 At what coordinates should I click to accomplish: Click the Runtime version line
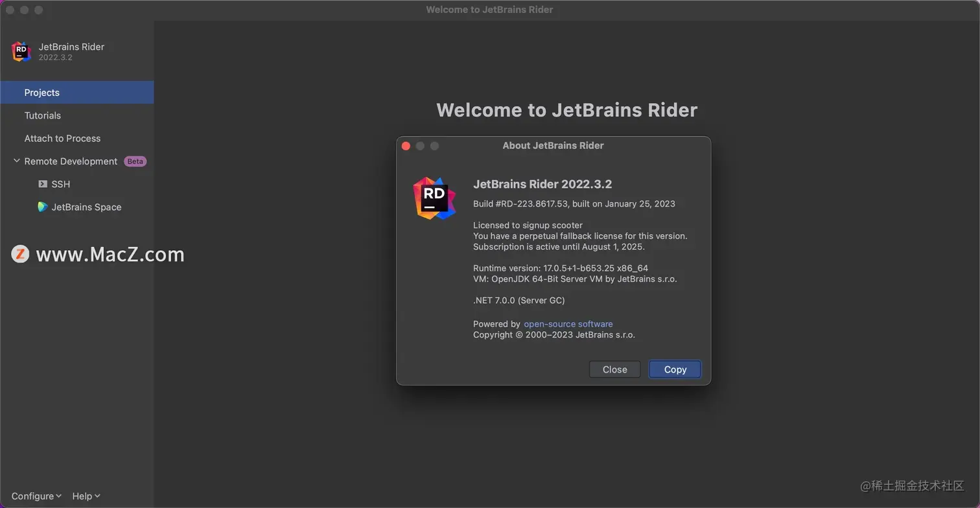click(x=561, y=268)
